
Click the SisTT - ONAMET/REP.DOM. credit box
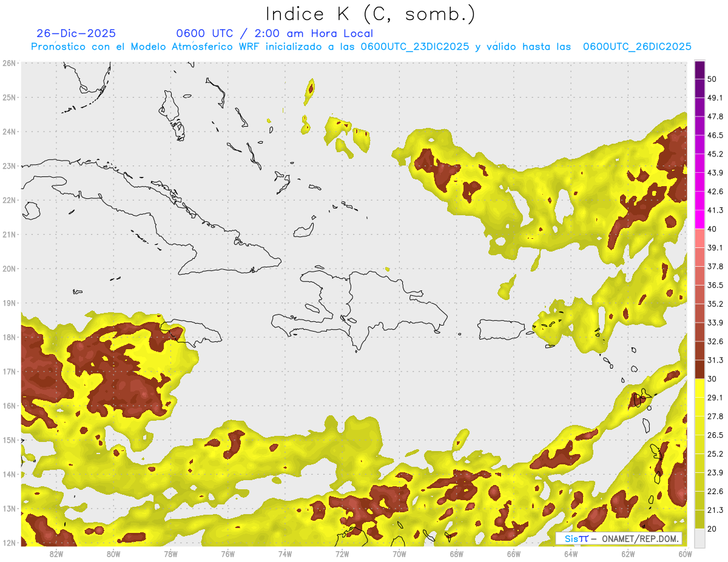[x=619, y=538]
